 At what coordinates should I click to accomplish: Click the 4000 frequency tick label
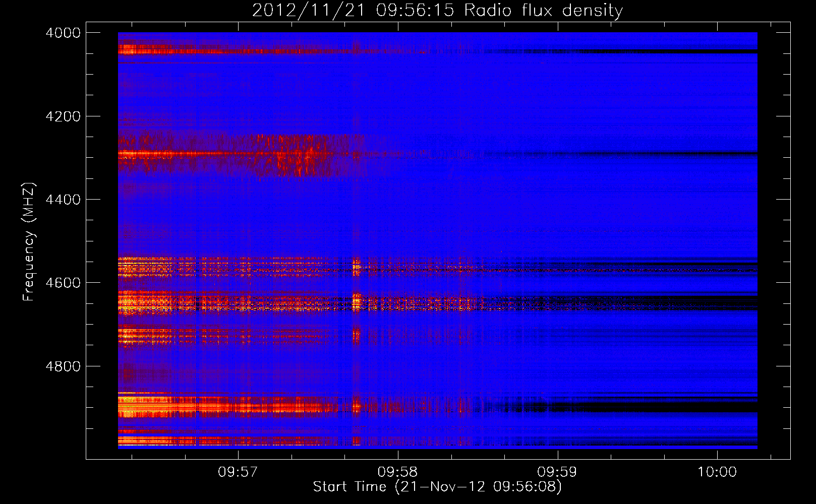coord(63,33)
